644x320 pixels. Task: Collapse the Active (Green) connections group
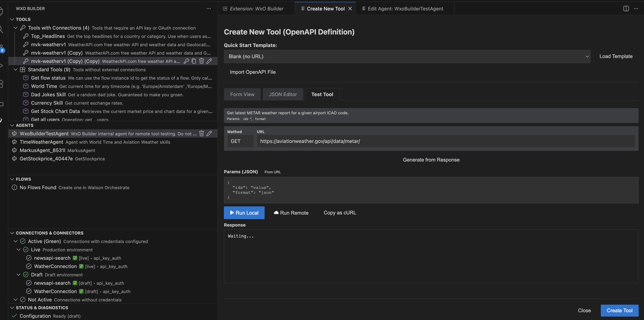16,241
